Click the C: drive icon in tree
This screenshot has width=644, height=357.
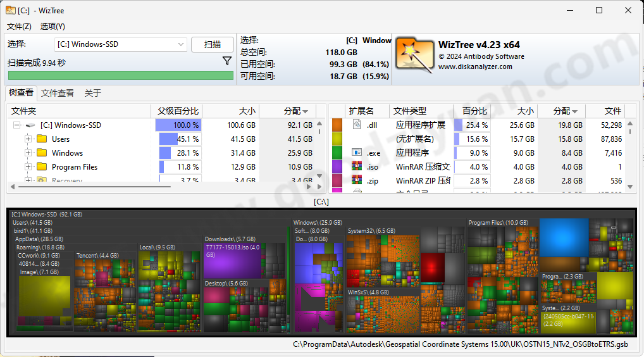point(30,125)
